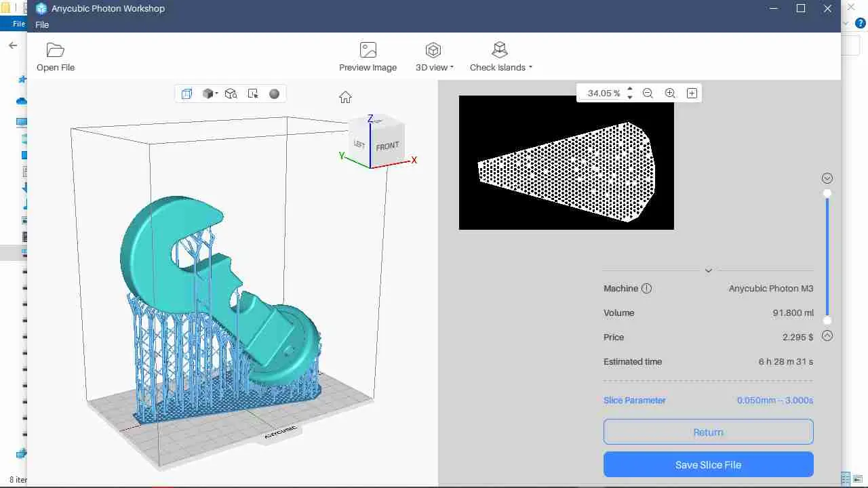Viewport: 868px width, 488px height.
Task: Zoom in the slice preview
Action: coord(670,93)
